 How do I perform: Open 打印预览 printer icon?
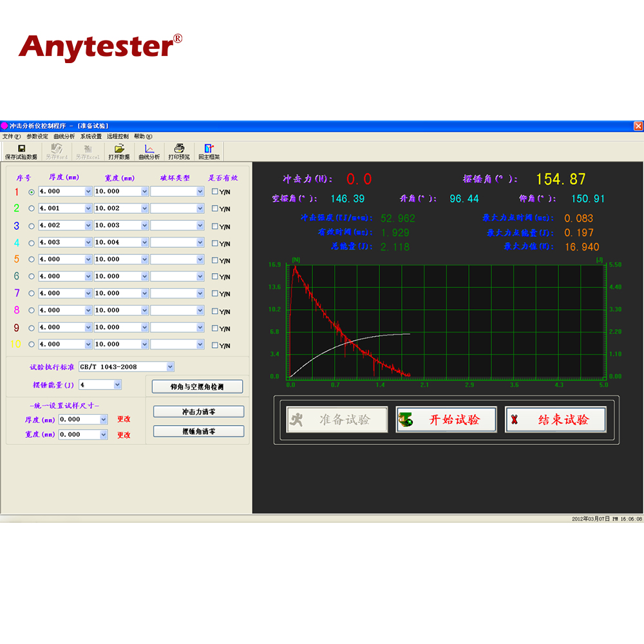coord(179,152)
